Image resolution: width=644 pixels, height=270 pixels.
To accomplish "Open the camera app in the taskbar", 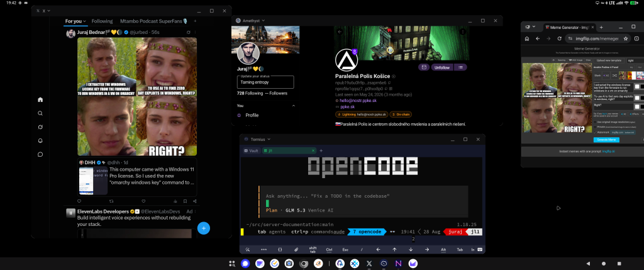I will [x=289, y=264].
